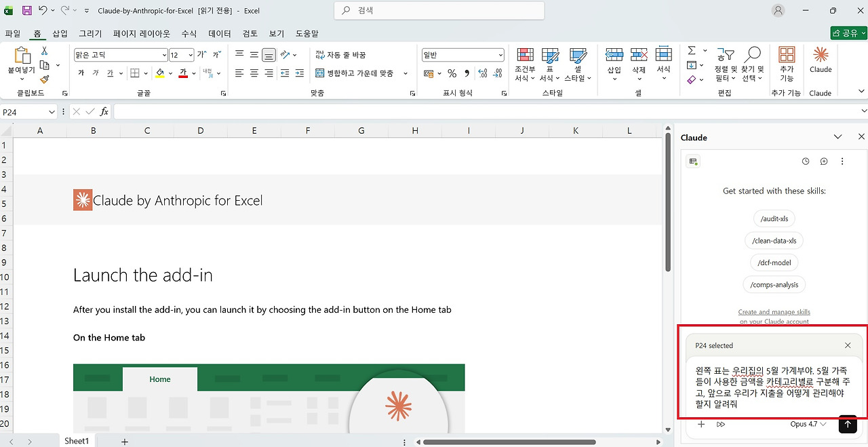The image size is (868, 447).
Task: Click the Clear eraser icon in editing group
Action: click(691, 79)
